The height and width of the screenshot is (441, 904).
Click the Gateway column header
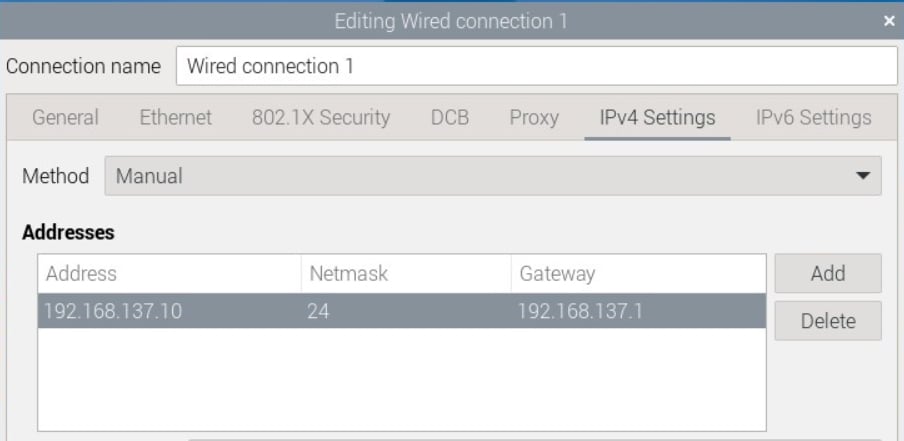pos(638,273)
